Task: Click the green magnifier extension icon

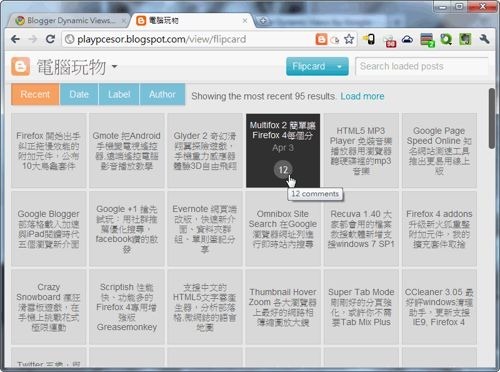Action: pos(446,39)
